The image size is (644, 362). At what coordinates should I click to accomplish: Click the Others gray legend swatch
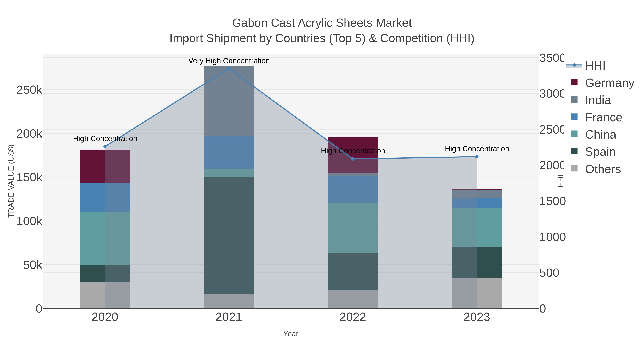pyautogui.click(x=574, y=168)
